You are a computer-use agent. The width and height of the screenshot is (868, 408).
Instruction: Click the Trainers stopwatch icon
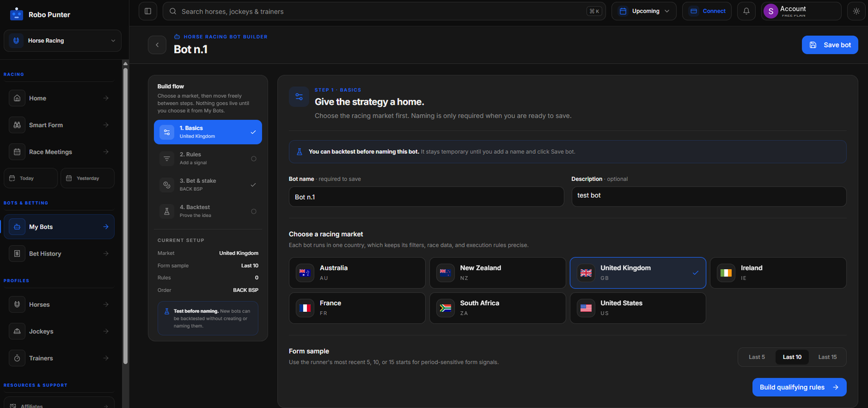click(x=17, y=358)
